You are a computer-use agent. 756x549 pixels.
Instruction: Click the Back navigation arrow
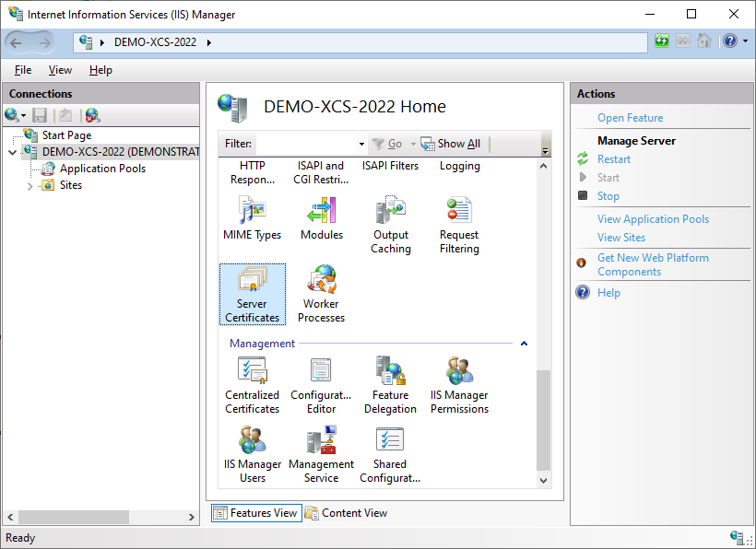point(16,43)
